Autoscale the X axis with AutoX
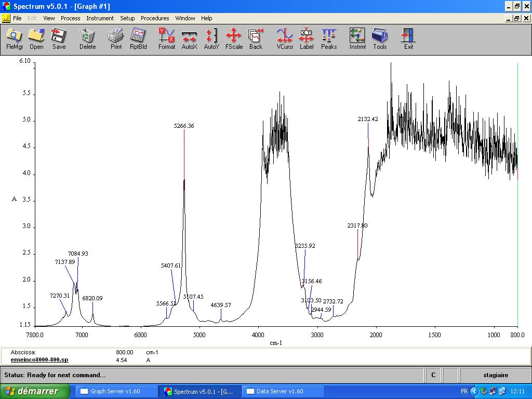 tap(189, 39)
